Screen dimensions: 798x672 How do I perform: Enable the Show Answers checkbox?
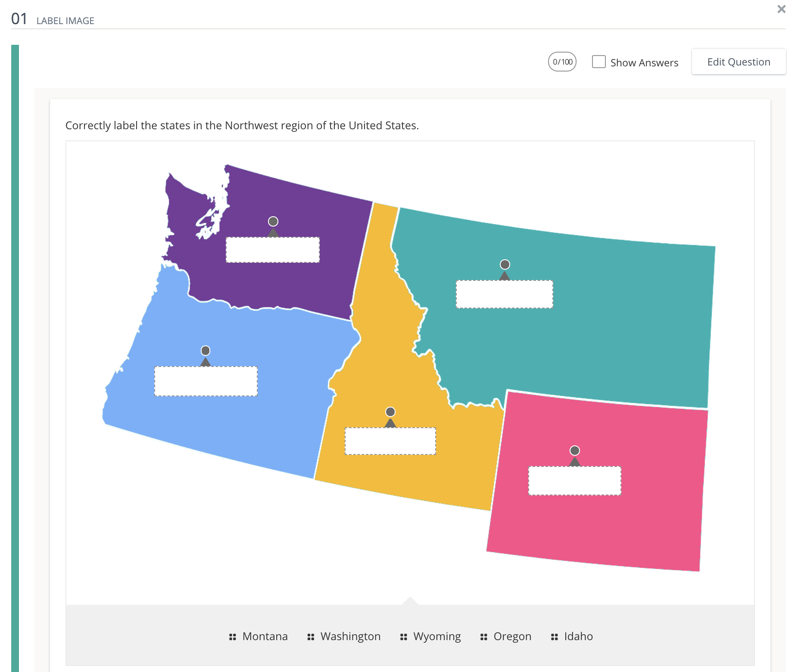click(598, 62)
